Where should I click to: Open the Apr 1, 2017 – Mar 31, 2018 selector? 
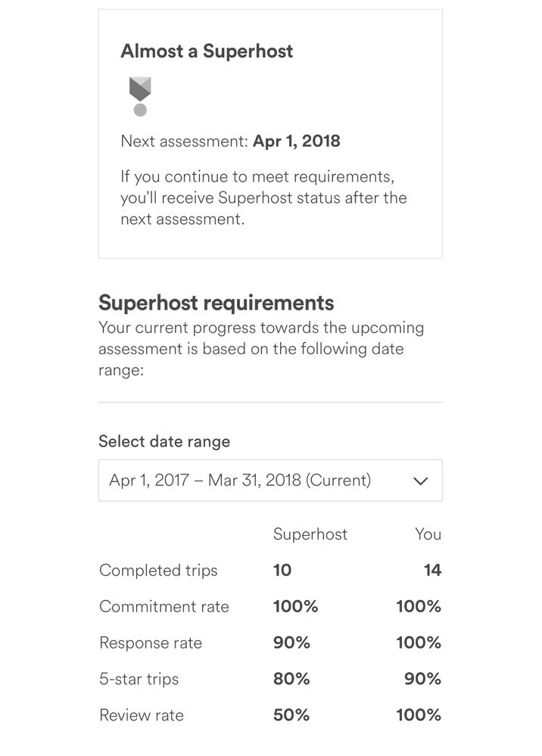point(240,481)
